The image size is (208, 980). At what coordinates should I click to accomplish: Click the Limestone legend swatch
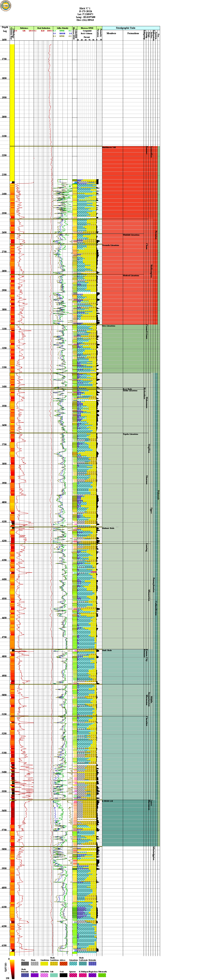73,964
